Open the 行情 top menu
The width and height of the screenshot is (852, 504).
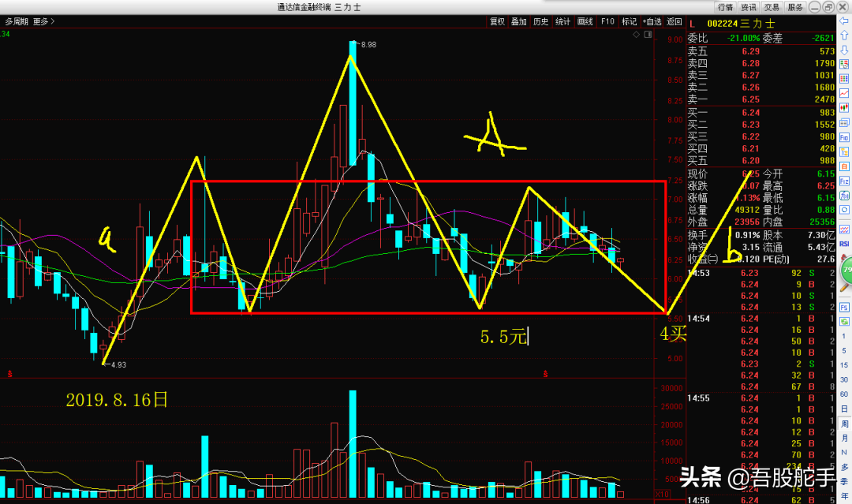point(726,7)
